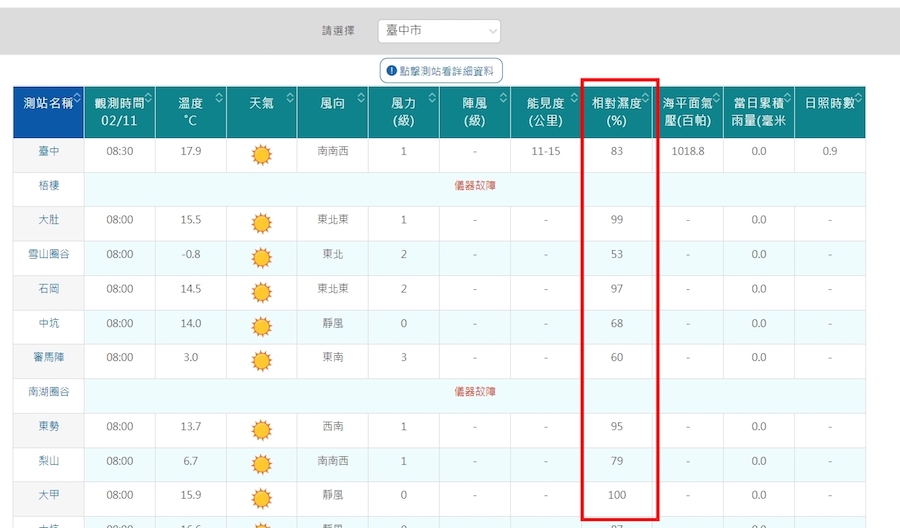The width and height of the screenshot is (900, 528).
Task: Click sunny weather icon in 臺中 row
Action: (261, 154)
